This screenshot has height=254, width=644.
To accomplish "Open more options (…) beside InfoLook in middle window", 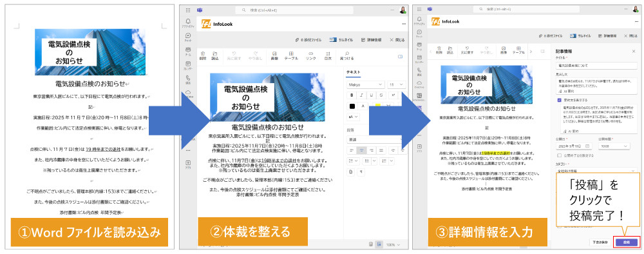I will click(x=404, y=24).
